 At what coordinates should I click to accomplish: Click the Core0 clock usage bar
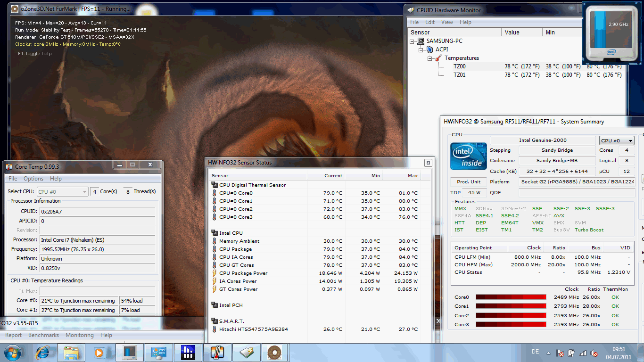[511, 297]
